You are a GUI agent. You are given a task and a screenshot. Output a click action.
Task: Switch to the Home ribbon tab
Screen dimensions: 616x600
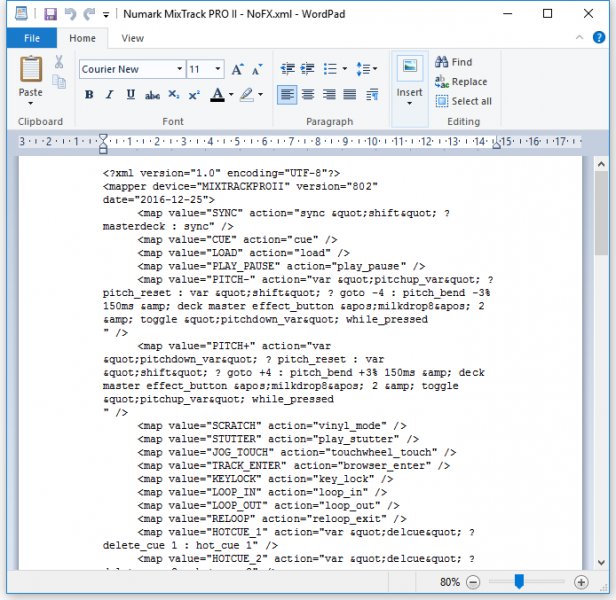coord(82,38)
